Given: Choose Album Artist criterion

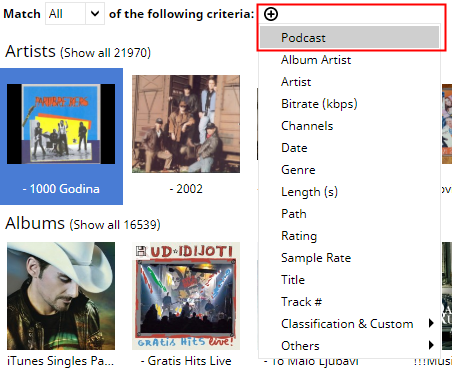Looking at the screenshot, I should click(349, 60).
